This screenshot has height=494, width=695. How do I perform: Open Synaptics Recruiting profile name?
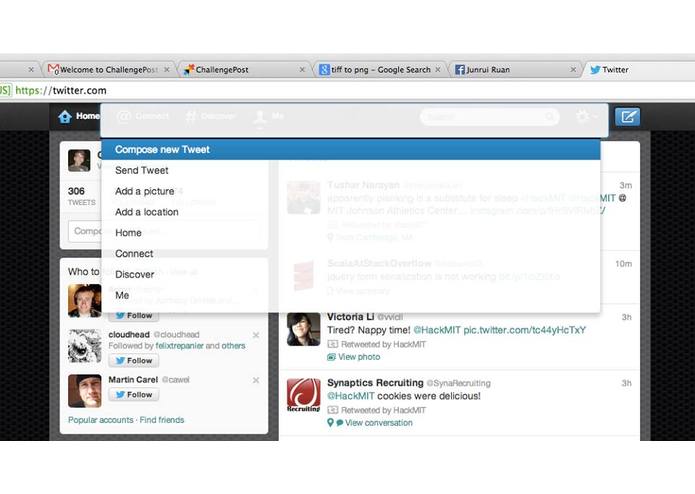click(375, 382)
